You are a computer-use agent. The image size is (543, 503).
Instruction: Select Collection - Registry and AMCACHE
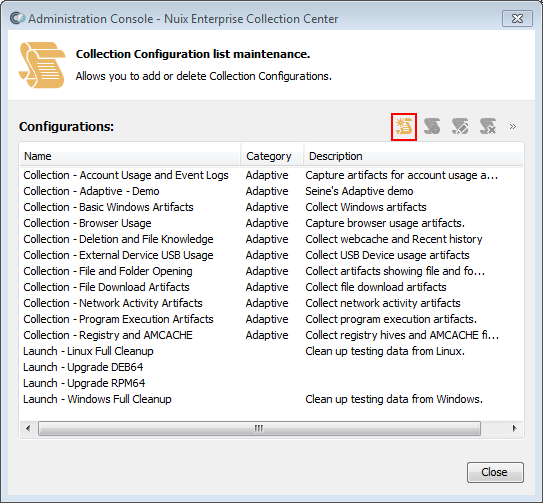coord(272,335)
